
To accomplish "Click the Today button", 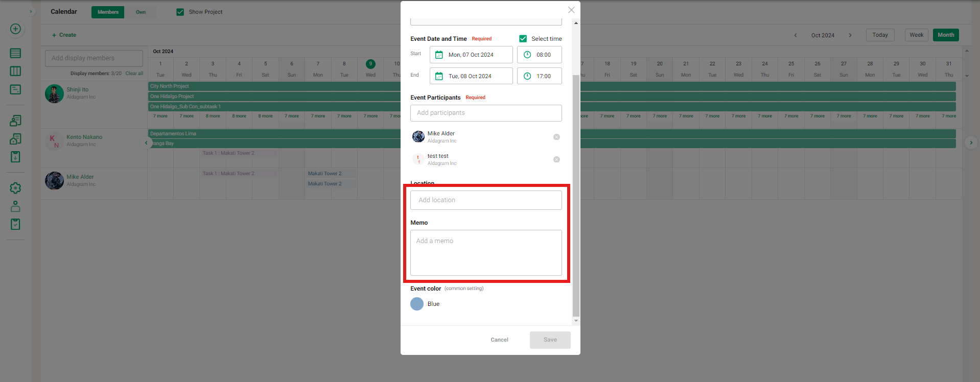I will click(x=880, y=35).
